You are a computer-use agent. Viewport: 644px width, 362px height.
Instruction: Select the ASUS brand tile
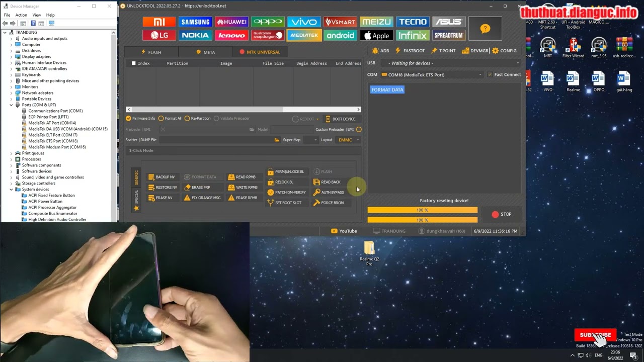point(449,22)
